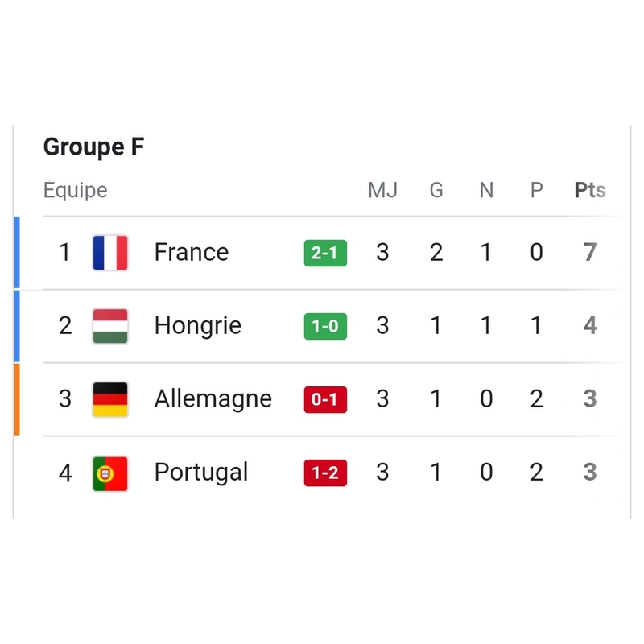
Task: Open Hongrie's 1-0 green score badge
Action: coord(325,326)
